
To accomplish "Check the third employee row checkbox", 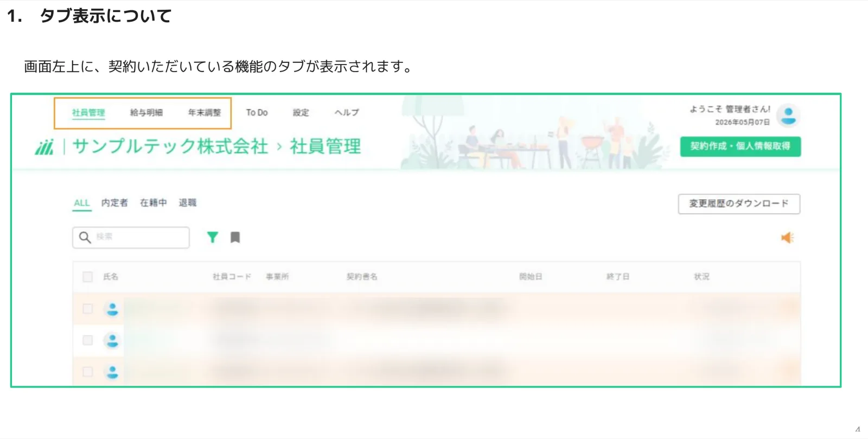I will click(87, 372).
